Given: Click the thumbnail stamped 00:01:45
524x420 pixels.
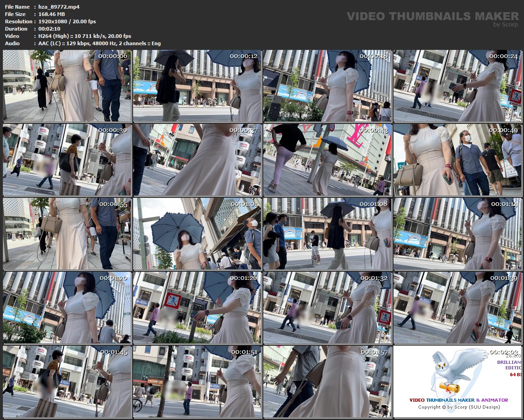Looking at the screenshot, I should pyautogui.click(x=67, y=382).
